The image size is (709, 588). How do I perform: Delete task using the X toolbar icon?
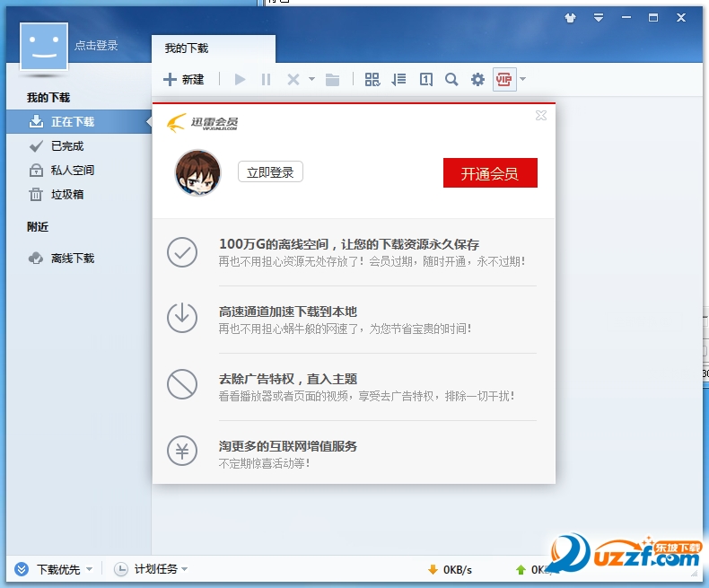tap(293, 80)
